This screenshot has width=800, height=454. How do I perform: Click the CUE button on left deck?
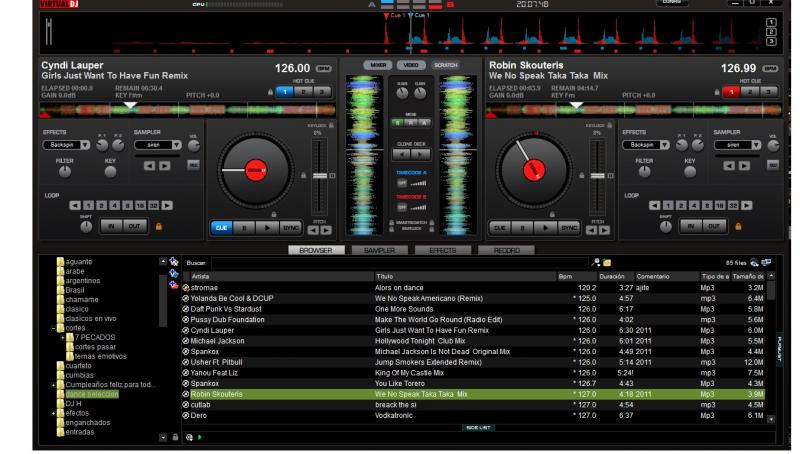[x=221, y=227]
